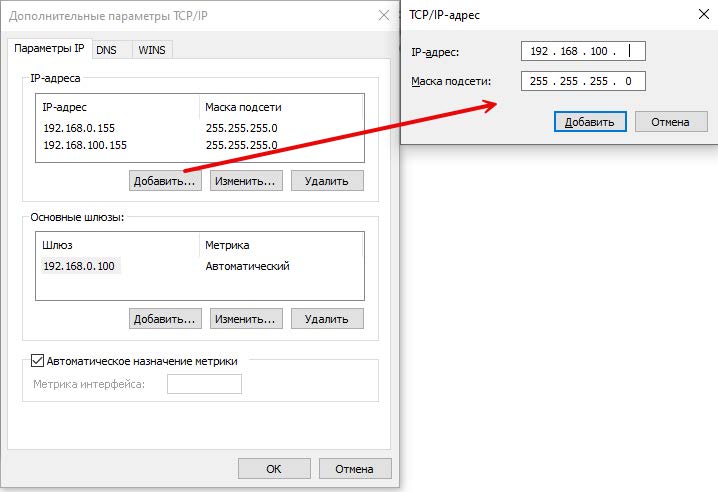Click subnet mask of 192.168.100.155 row
Image resolution: width=718 pixels, height=492 pixels.
(242, 145)
